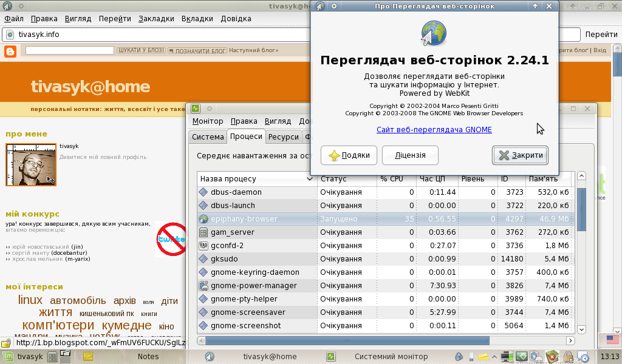Image resolution: width=622 pixels, height=364 pixels.
Task: Click the Вхід link in Blogger navbar
Action: point(600,50)
